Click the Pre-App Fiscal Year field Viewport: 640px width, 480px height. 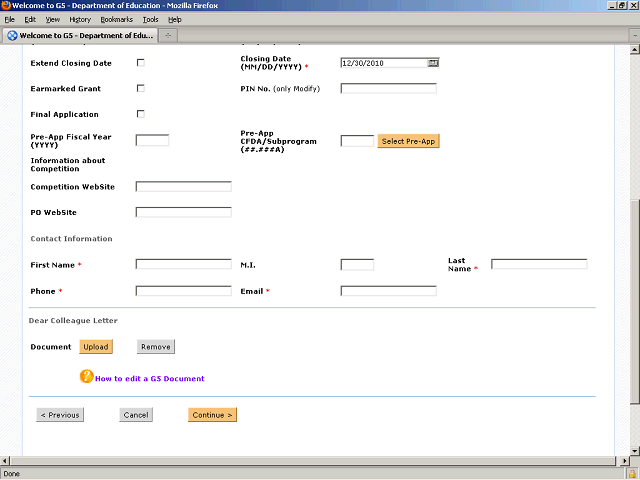tap(152, 140)
